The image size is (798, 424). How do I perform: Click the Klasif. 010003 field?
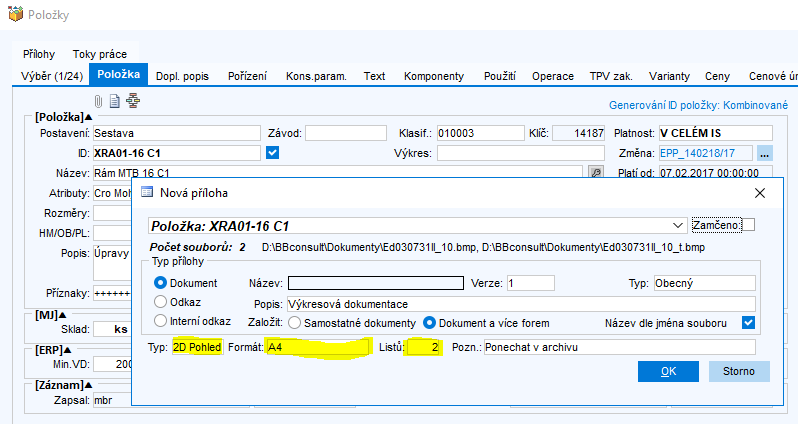click(480, 133)
